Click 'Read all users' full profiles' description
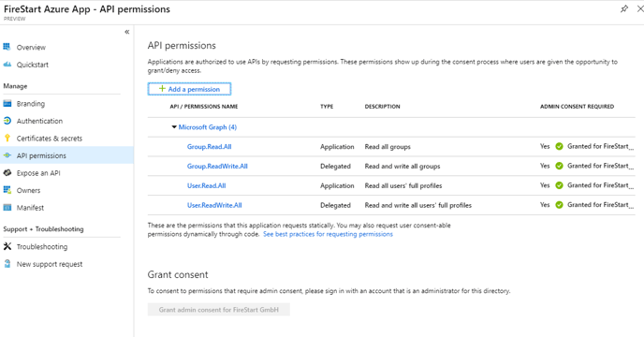The height and width of the screenshot is (337, 644). (403, 185)
